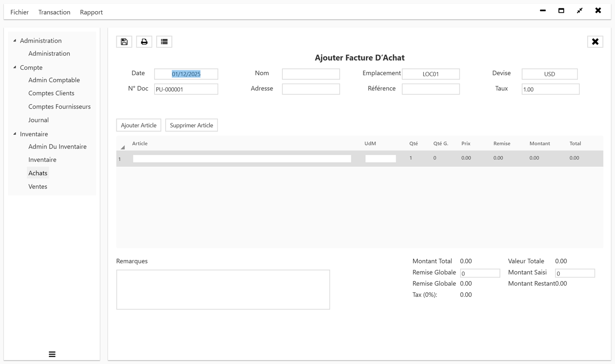Click the Supprimer Article button
This screenshot has height=364, width=615.
[191, 125]
